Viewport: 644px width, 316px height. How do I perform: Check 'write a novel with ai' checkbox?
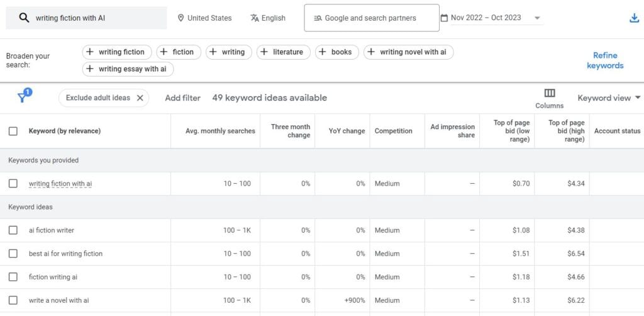coord(13,300)
